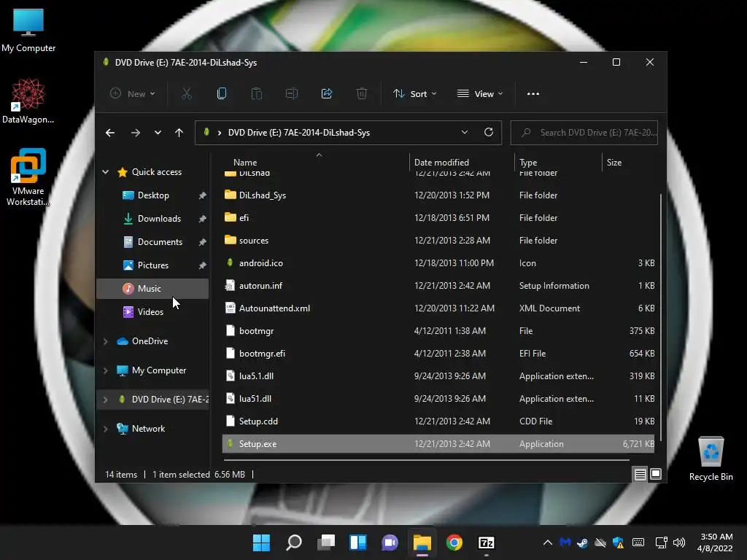This screenshot has width=747, height=560.
Task: Expand Network in navigation pane
Action: tap(105, 429)
